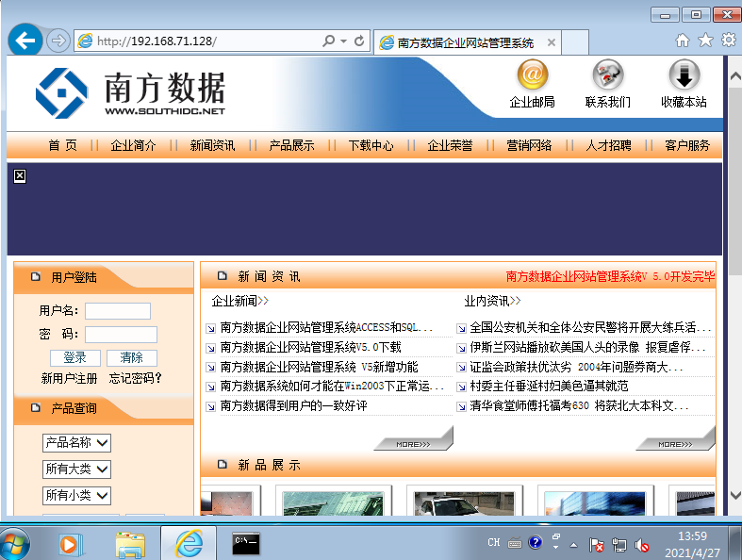Open Favorites star icon
This screenshot has height=560, width=742.
[705, 41]
